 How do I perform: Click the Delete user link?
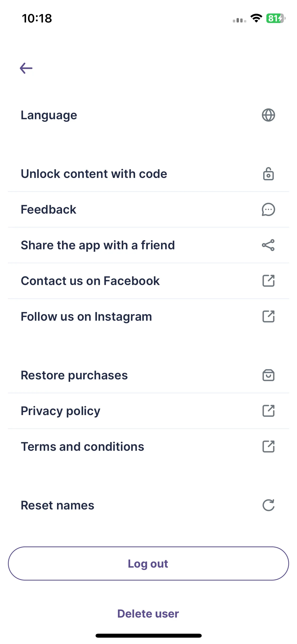click(148, 614)
